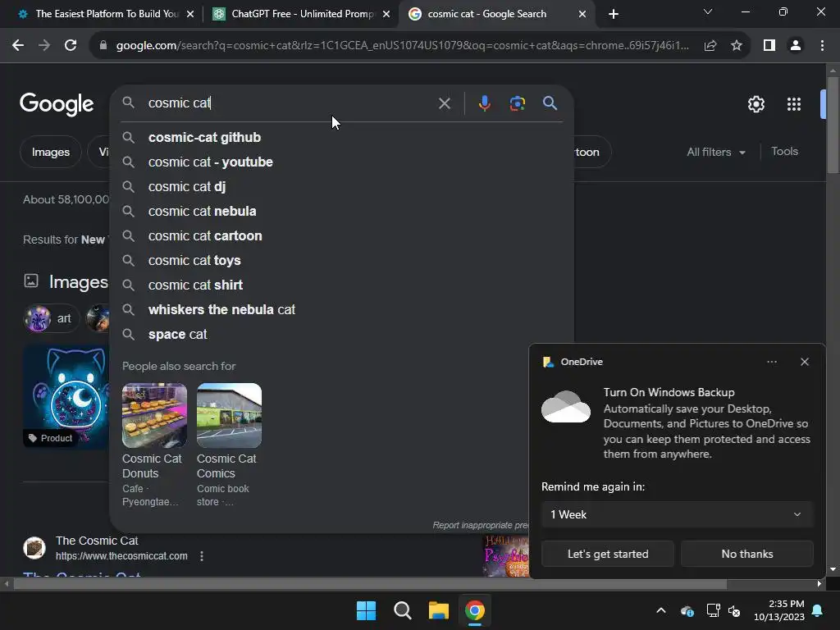Show hidden system tray icons
Viewport: 840px width, 630px height.
coord(661,610)
